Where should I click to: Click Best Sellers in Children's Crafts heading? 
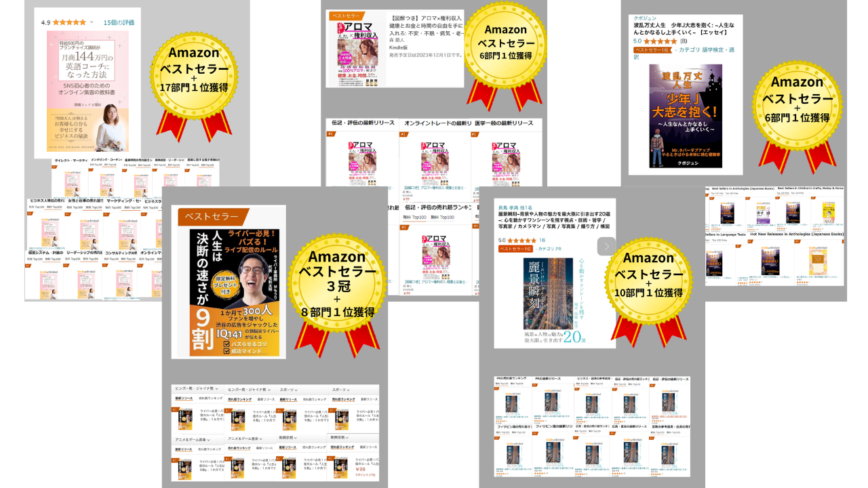click(810, 188)
